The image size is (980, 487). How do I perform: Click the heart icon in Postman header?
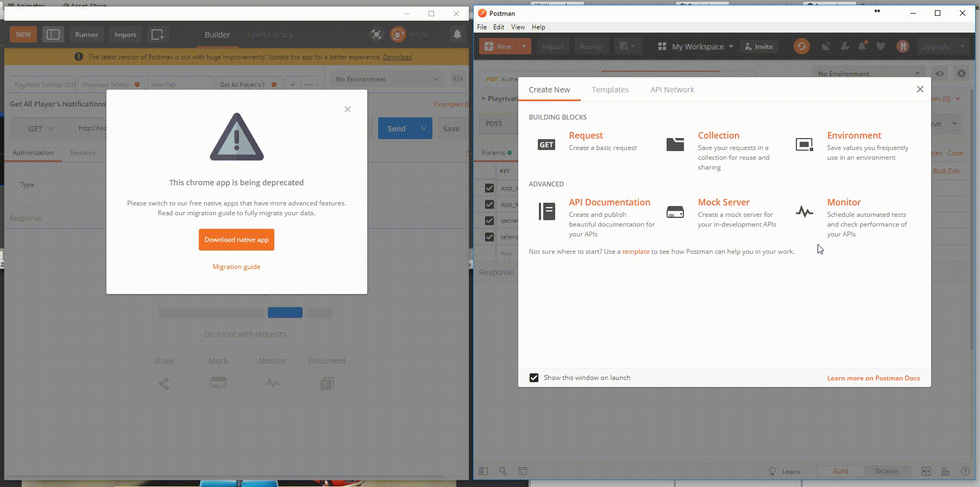881,47
